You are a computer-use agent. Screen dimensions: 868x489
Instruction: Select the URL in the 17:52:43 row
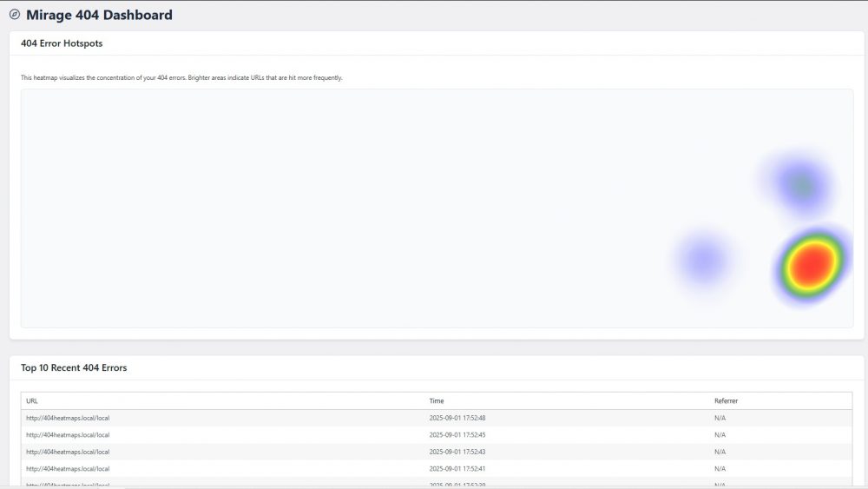(68, 452)
